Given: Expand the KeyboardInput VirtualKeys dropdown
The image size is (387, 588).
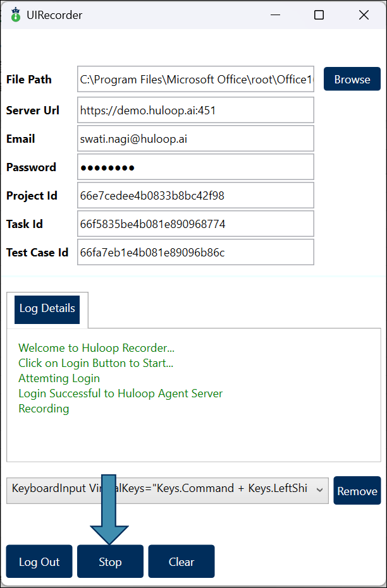Looking at the screenshot, I should (319, 489).
